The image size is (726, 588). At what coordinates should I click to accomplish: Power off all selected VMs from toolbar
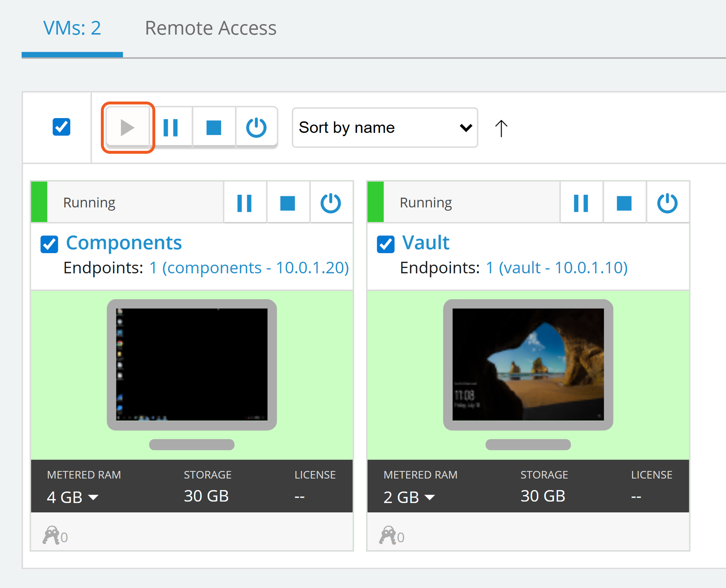tap(256, 127)
